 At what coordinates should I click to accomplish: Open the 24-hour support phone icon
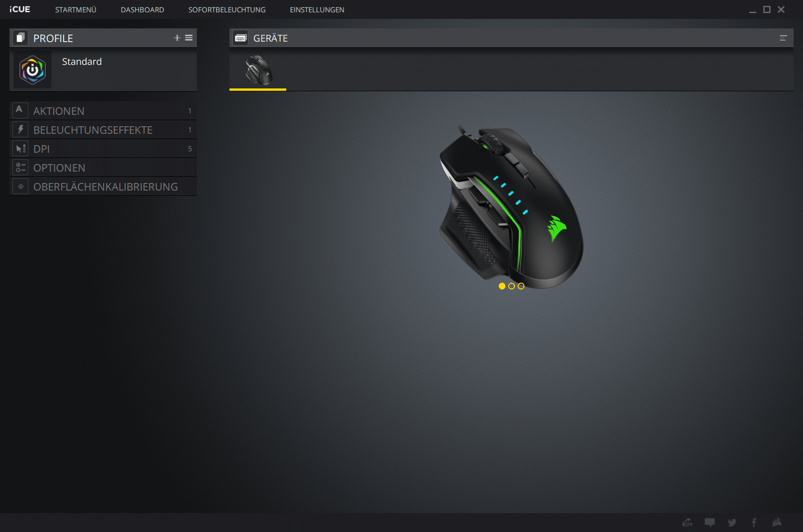[687, 523]
